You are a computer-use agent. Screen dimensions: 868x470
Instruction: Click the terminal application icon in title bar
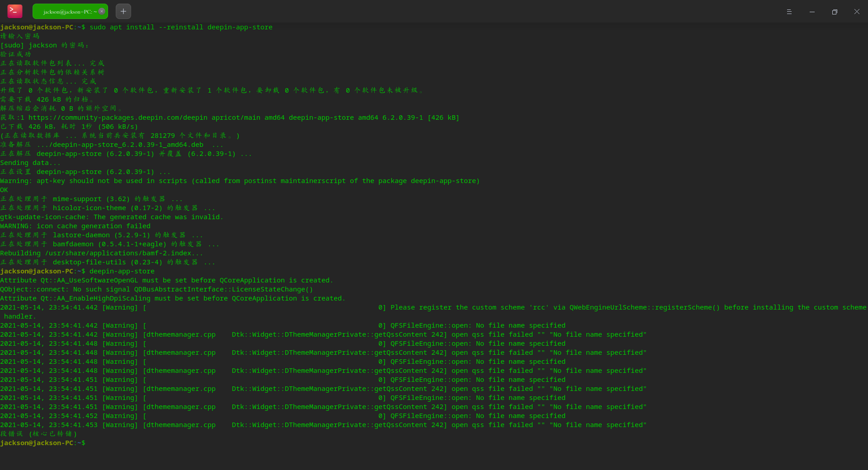coord(15,11)
